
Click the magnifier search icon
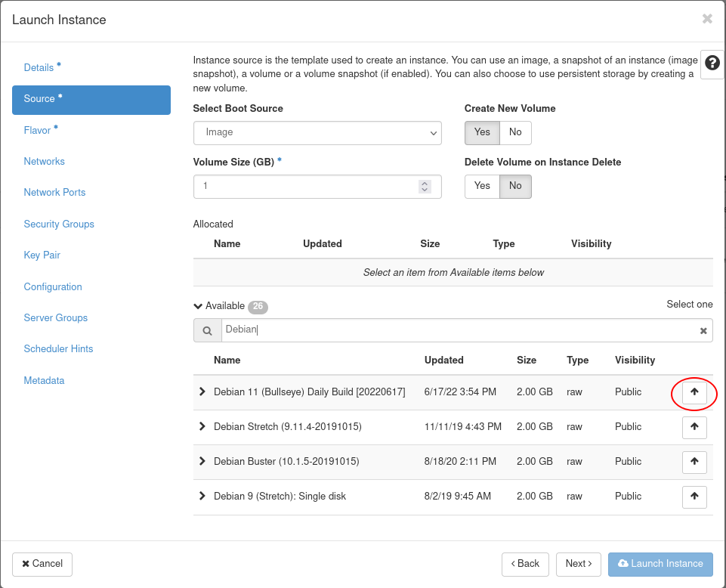(x=207, y=330)
